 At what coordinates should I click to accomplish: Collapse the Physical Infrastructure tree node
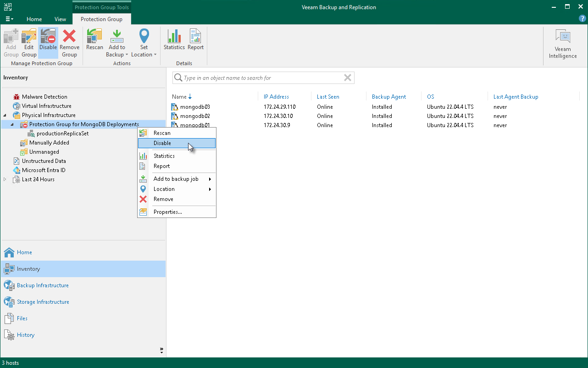(5, 115)
